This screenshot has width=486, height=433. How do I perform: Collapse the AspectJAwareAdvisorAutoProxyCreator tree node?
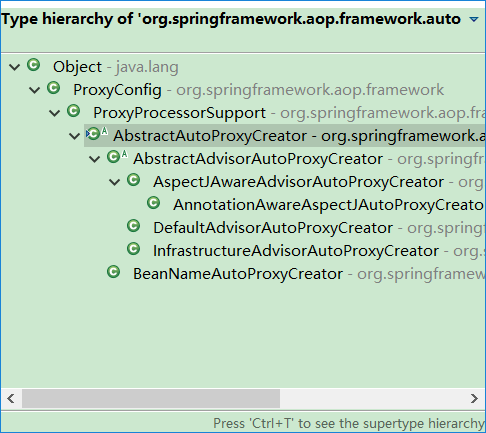click(115, 182)
